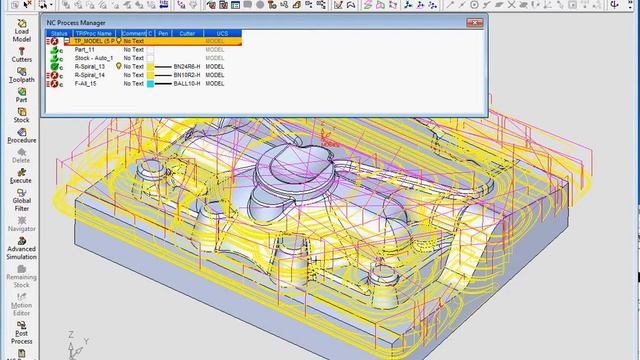
Task: Click the MODEL UCS cell of F-All_15
Action: coord(215,84)
